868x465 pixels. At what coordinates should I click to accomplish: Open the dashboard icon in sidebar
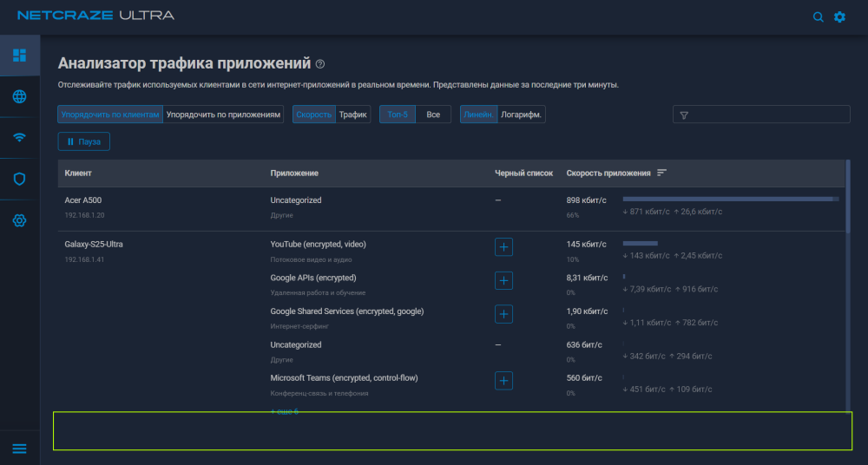(x=19, y=55)
